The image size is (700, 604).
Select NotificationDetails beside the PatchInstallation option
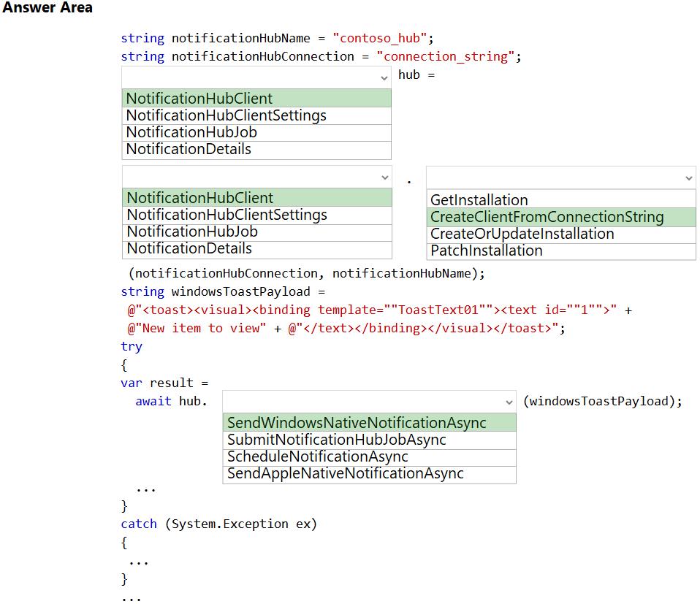pos(256,248)
